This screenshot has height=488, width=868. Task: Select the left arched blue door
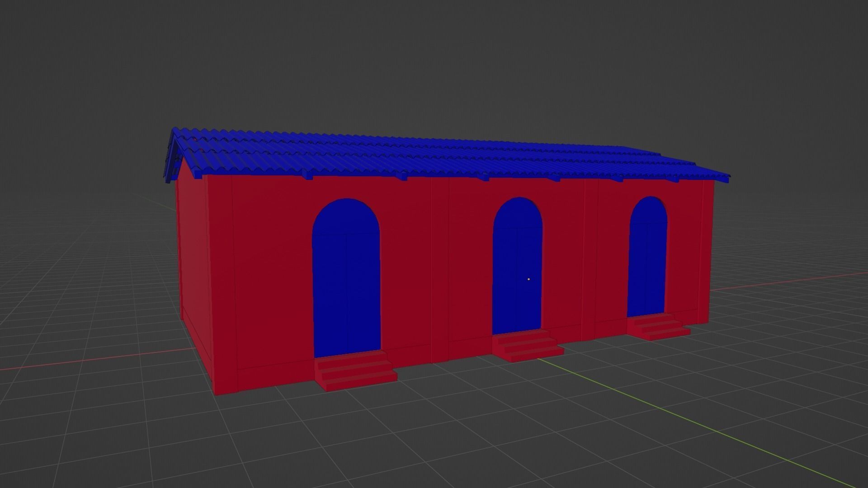pyautogui.click(x=346, y=278)
